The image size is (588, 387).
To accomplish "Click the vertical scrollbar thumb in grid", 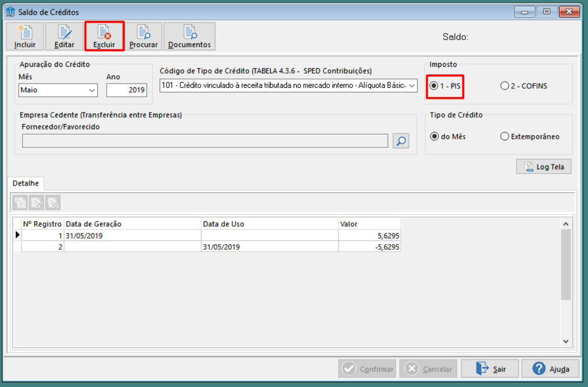I will tap(566, 264).
